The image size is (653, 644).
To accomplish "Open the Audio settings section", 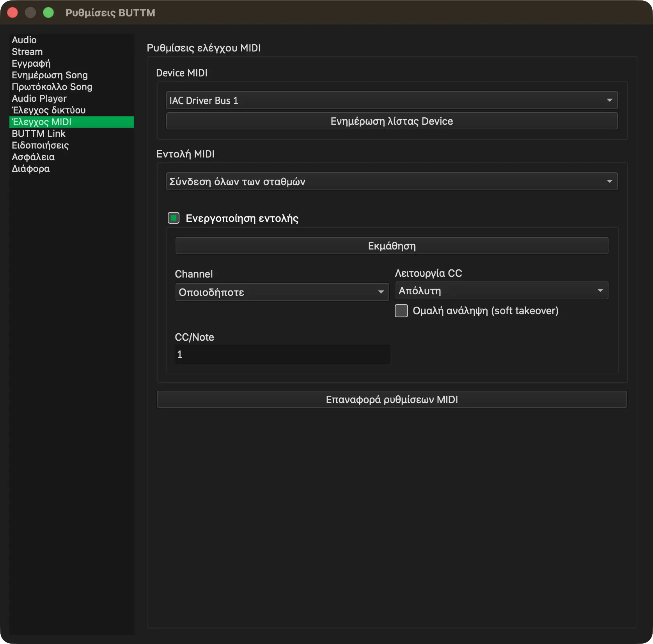I will click(x=72, y=40).
